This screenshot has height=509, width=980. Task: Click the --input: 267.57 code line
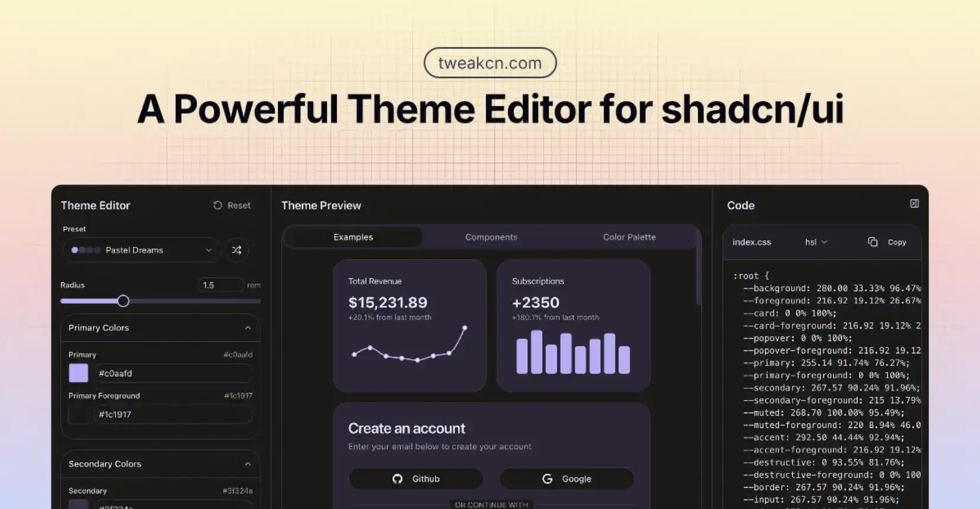pyautogui.click(x=821, y=500)
